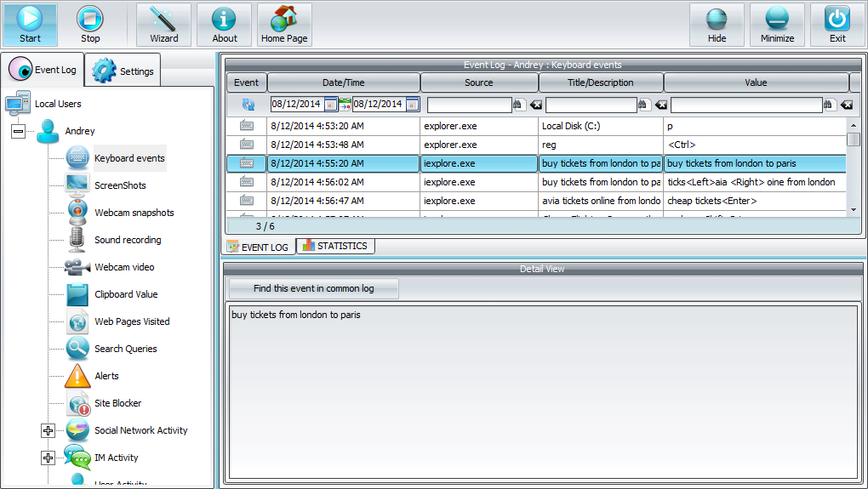Open Sound recording section
Viewport: 868px width, 489px height.
(x=128, y=240)
